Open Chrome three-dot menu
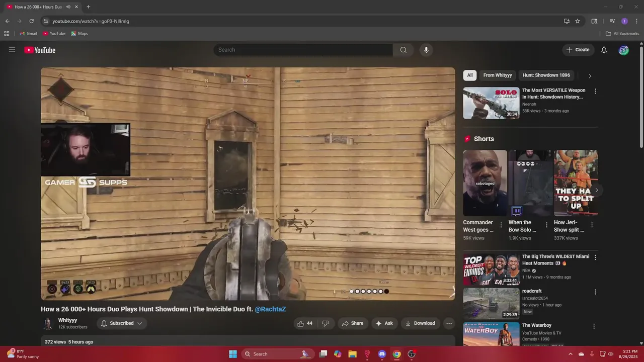 coord(636,21)
